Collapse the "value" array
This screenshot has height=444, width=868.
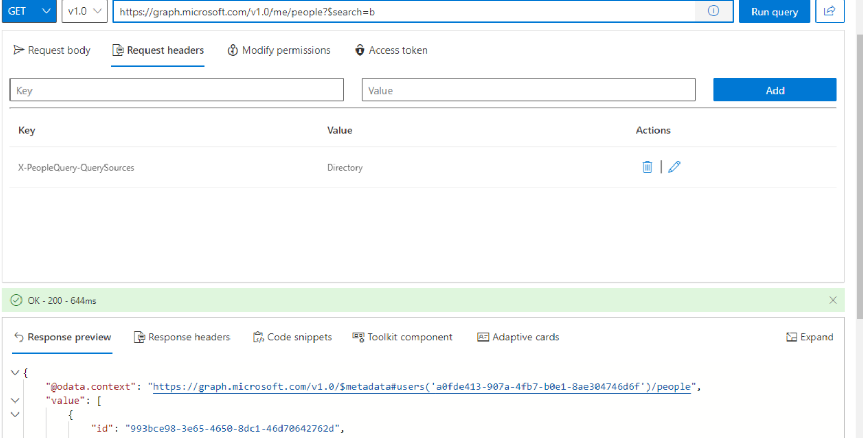[x=15, y=400]
